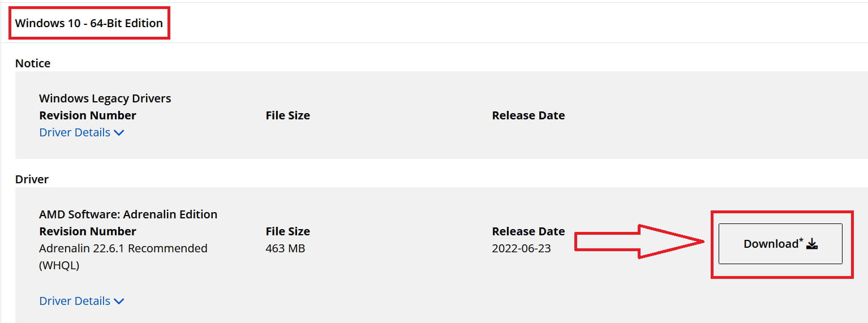Image resolution: width=868 pixels, height=323 pixels.
Task: Collapse the Windows 10 - 64-Bit Edition section
Action: pos(89,23)
